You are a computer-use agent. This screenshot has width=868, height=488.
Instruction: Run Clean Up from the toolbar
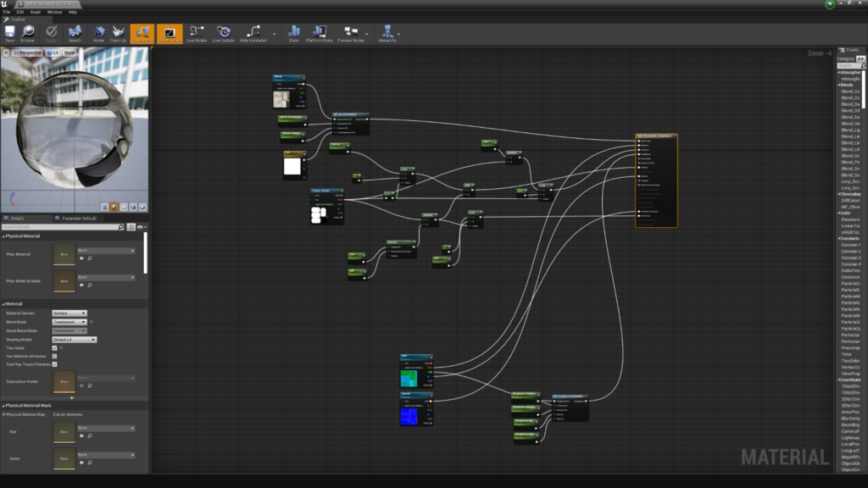(x=118, y=33)
